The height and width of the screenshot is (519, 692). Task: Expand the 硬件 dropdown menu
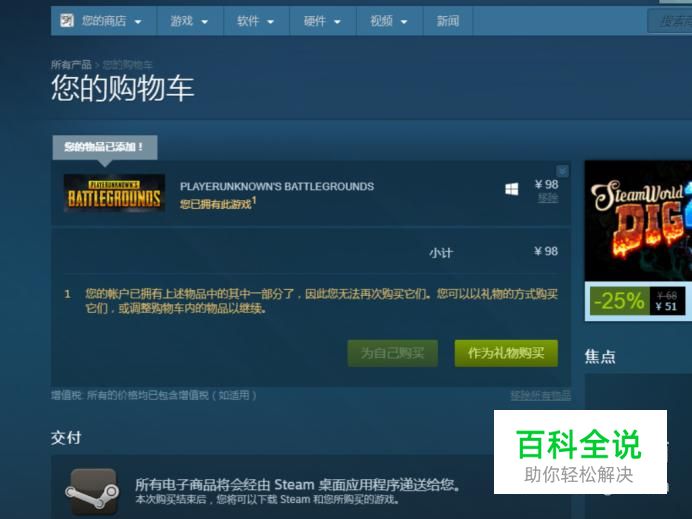click(323, 21)
